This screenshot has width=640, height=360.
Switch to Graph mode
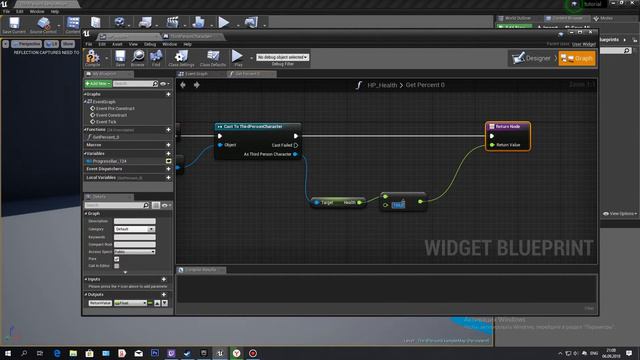(577, 58)
